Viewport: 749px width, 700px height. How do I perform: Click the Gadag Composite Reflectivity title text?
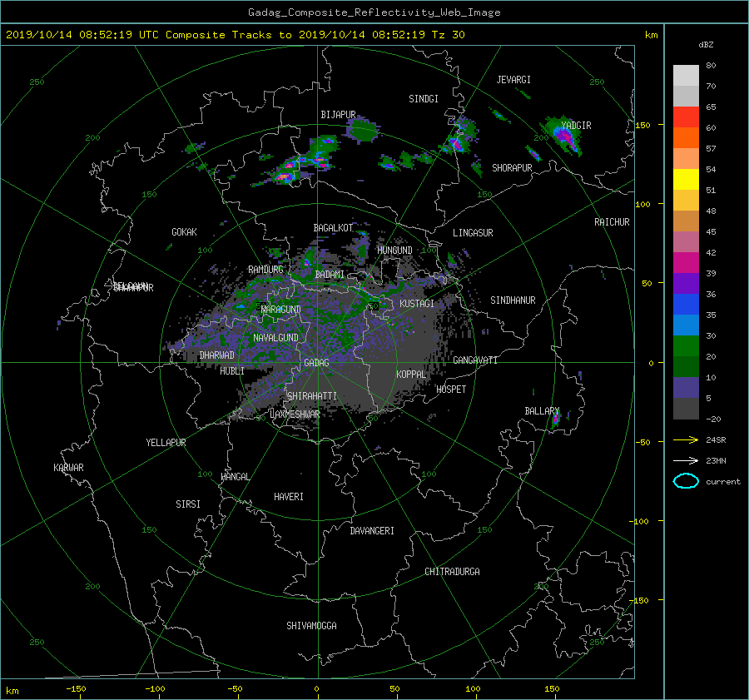coord(374,12)
